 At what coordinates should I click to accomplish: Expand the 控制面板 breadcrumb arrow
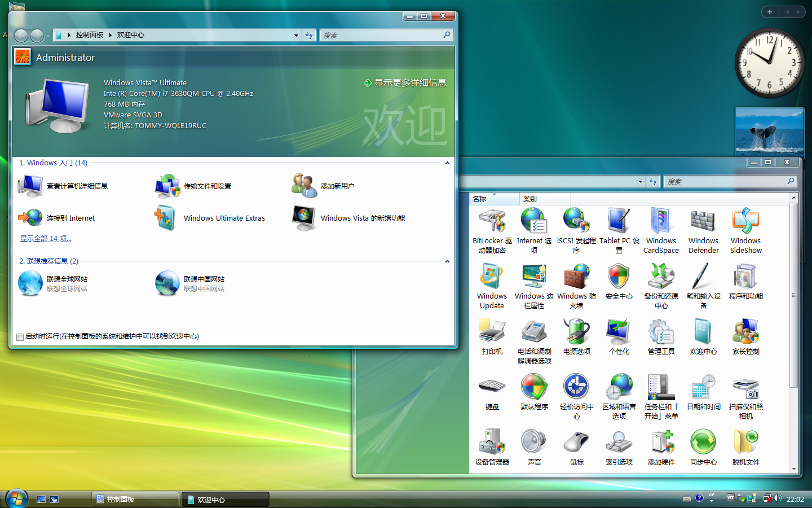pos(110,35)
